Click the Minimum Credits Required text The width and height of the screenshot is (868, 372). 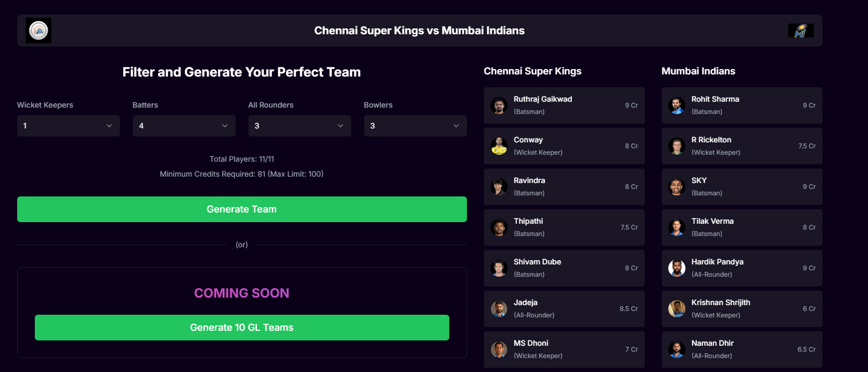pos(241,174)
